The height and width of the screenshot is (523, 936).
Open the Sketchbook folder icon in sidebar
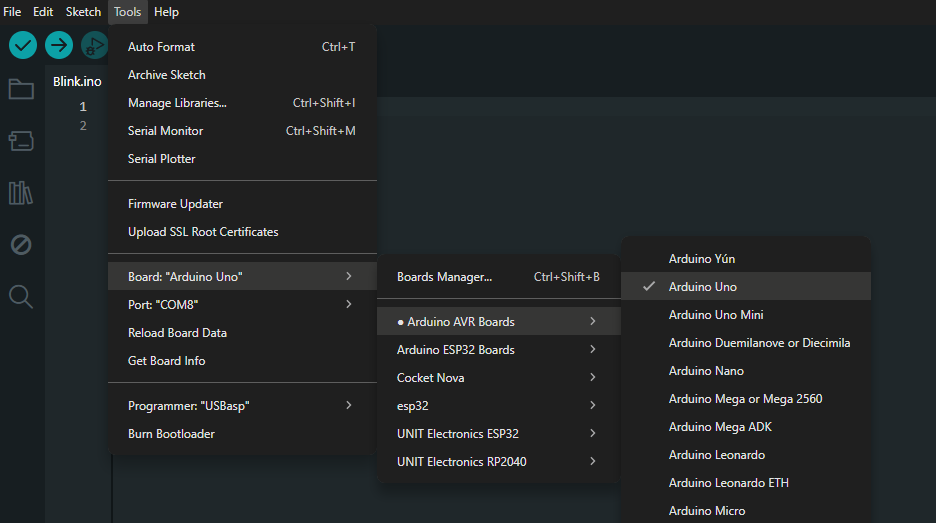[21, 89]
